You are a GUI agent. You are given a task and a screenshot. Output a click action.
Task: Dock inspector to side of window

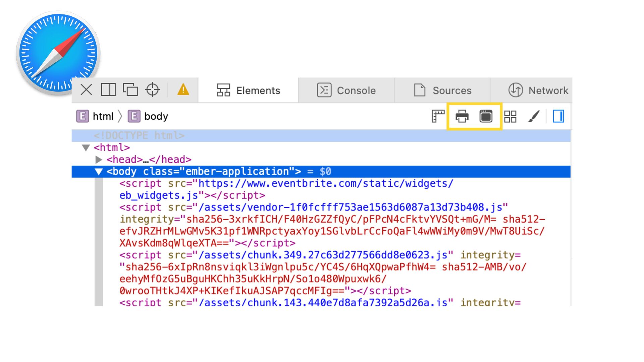coord(108,90)
